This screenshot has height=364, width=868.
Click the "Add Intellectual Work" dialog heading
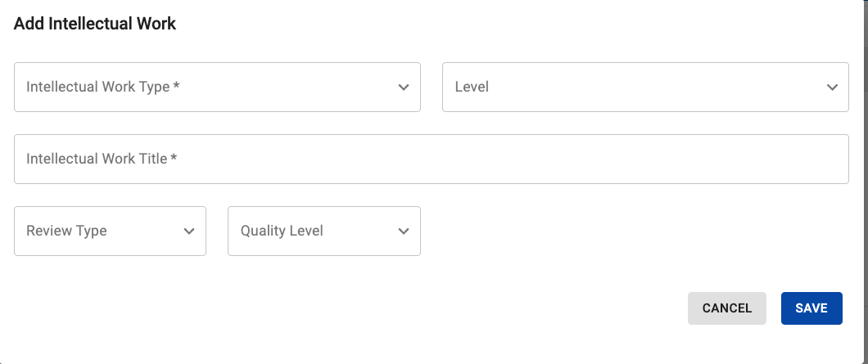[x=95, y=24]
